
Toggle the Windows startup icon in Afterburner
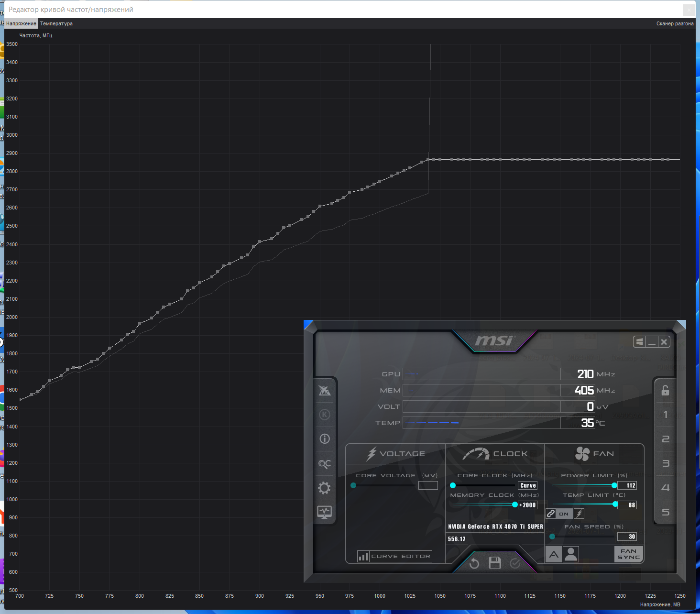click(x=640, y=342)
